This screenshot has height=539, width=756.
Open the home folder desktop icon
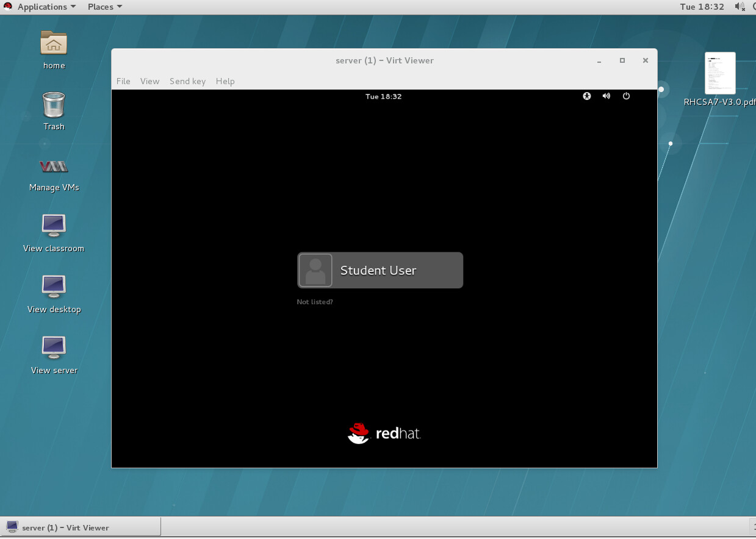tap(54, 43)
